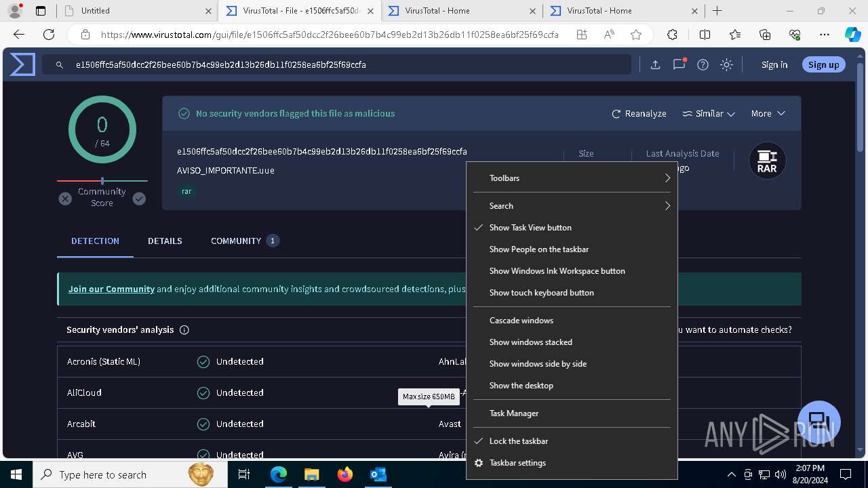Open Outlook from the taskbar
The image size is (868, 488).
coord(378,474)
